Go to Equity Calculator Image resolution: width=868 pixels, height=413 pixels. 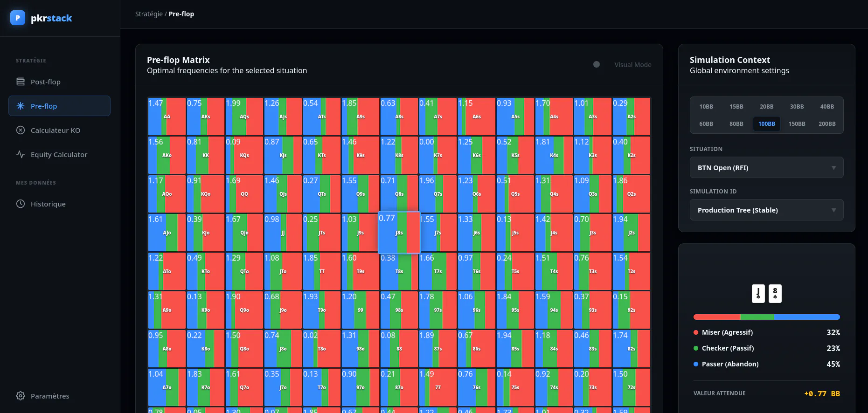click(59, 154)
